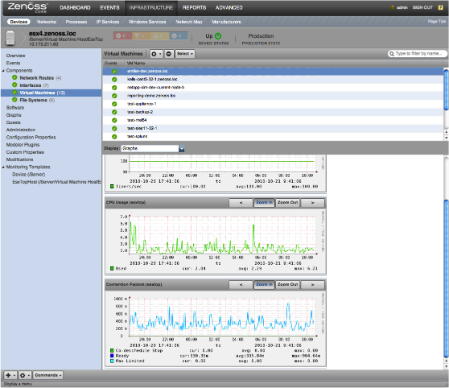
Task: Click the Network Routes green status icon
Action: (x=14, y=78)
